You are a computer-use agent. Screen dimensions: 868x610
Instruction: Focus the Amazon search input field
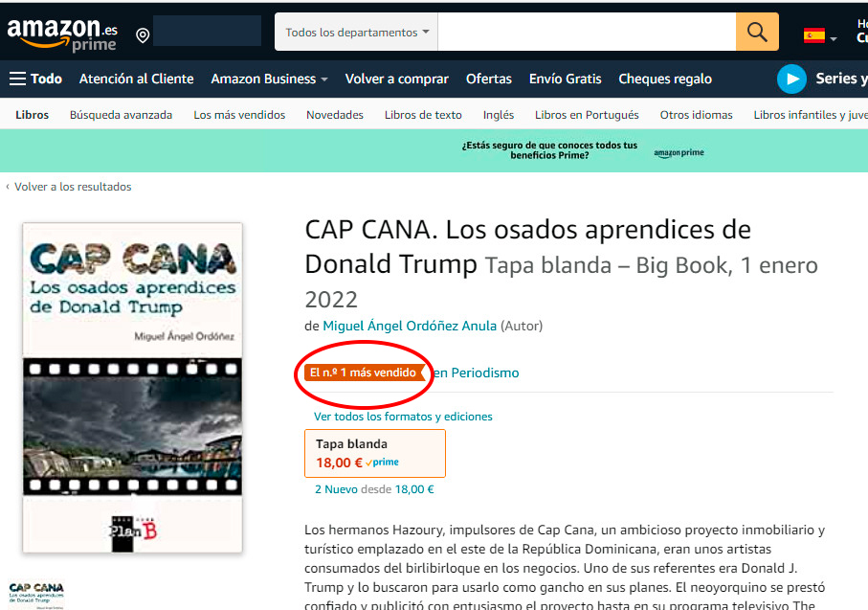(x=587, y=32)
